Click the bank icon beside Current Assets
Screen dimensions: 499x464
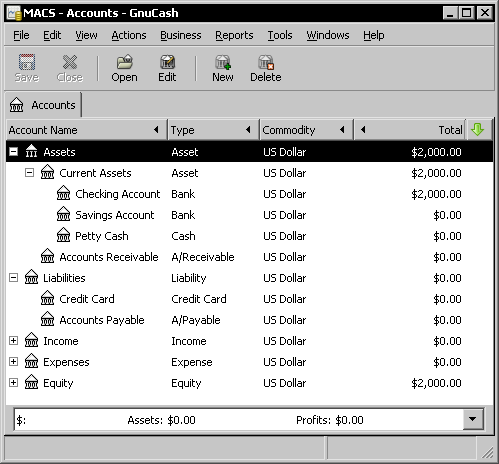[47, 173]
